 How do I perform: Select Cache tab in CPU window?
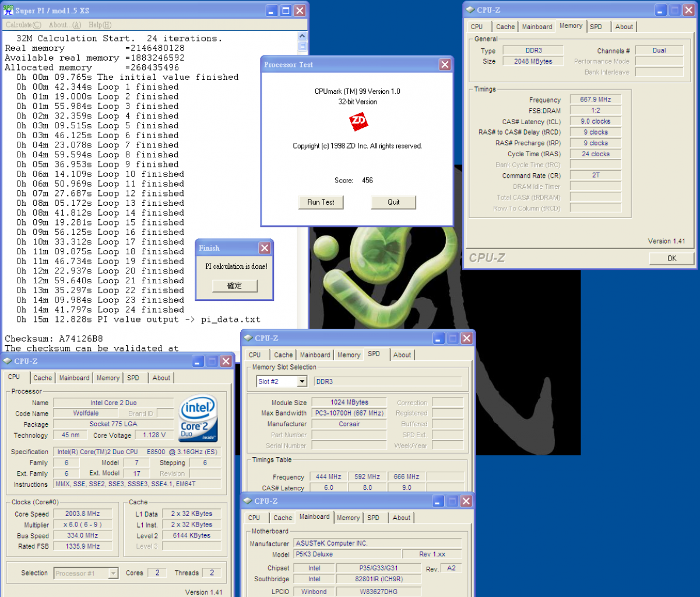pyautogui.click(x=43, y=378)
